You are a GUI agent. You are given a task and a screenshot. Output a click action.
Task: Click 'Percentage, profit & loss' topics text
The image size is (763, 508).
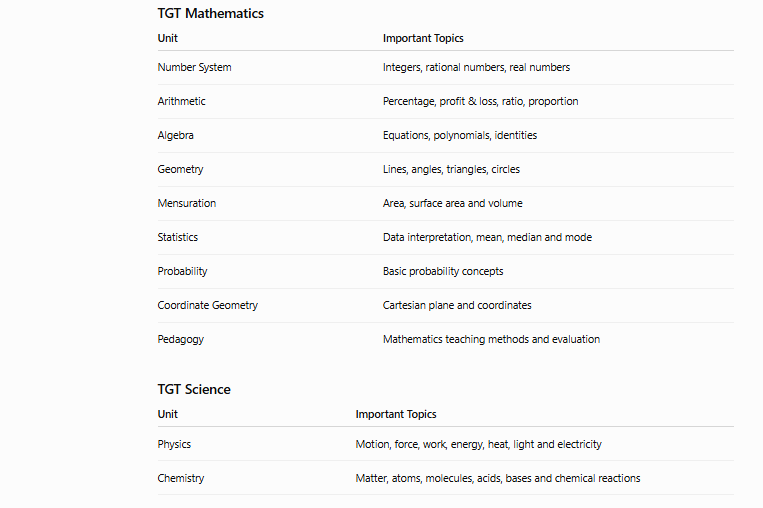point(480,101)
